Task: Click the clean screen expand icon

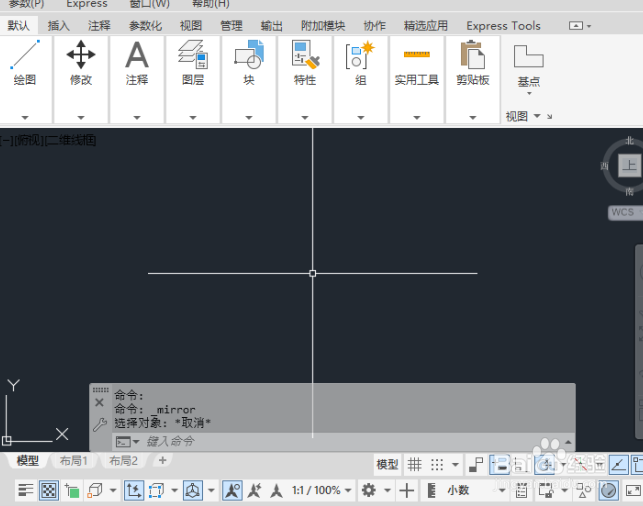Action: click(x=633, y=490)
